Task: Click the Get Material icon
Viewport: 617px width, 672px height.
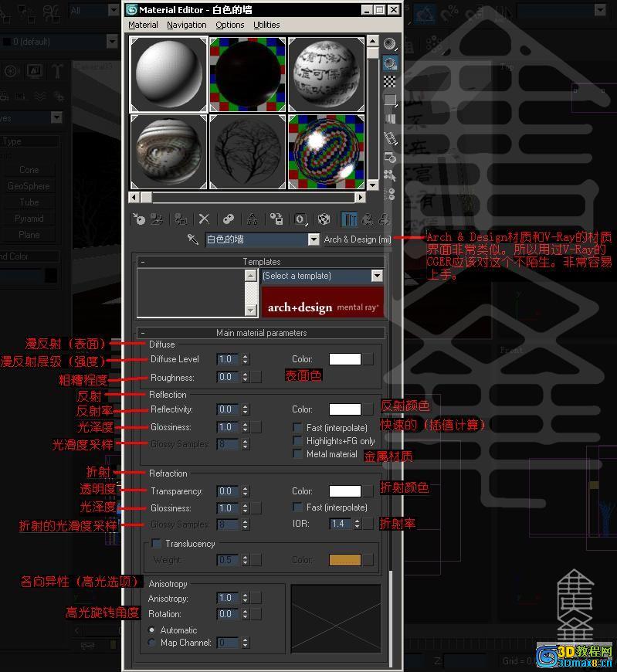Action: (x=139, y=219)
